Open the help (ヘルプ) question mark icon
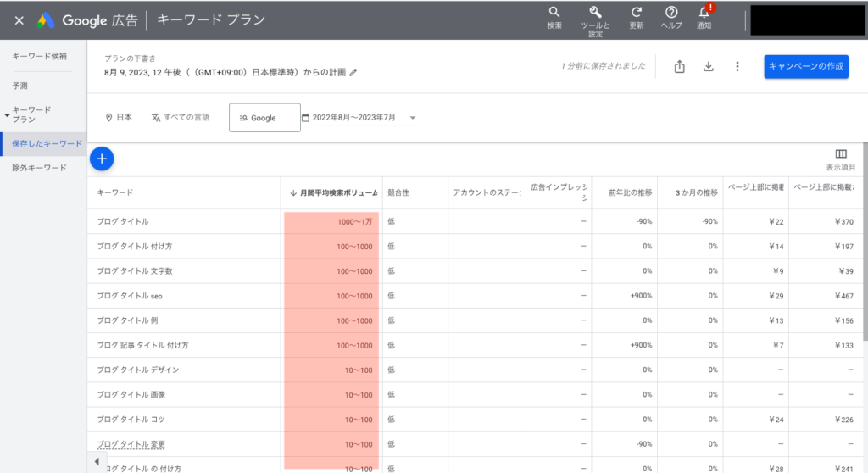The image size is (868, 473). coord(671,13)
